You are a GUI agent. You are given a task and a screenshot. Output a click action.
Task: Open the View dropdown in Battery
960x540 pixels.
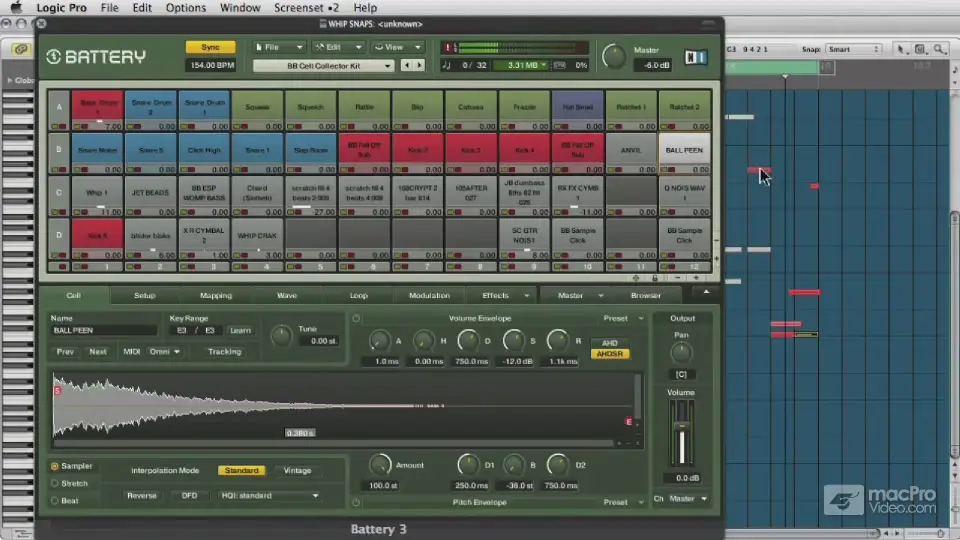[x=397, y=47]
